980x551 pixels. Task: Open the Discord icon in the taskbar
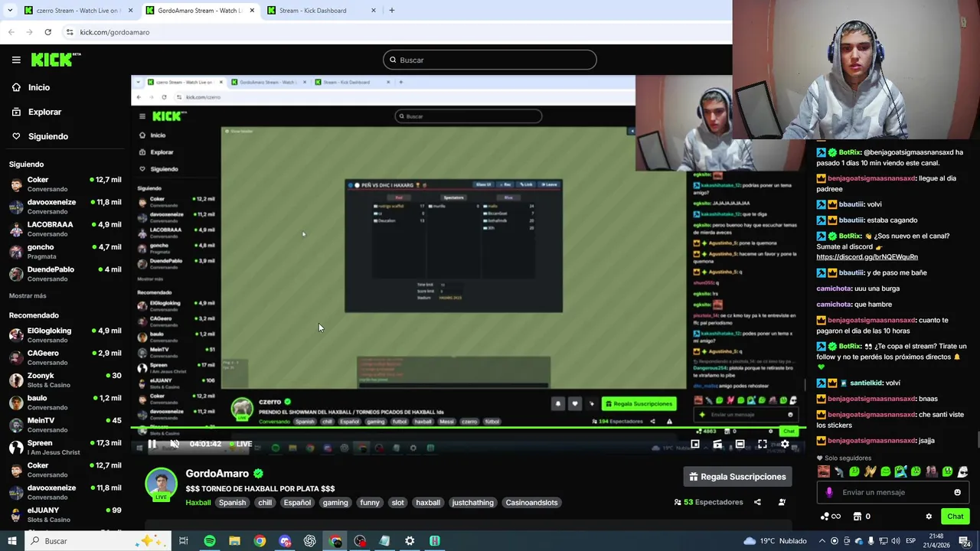coord(285,541)
